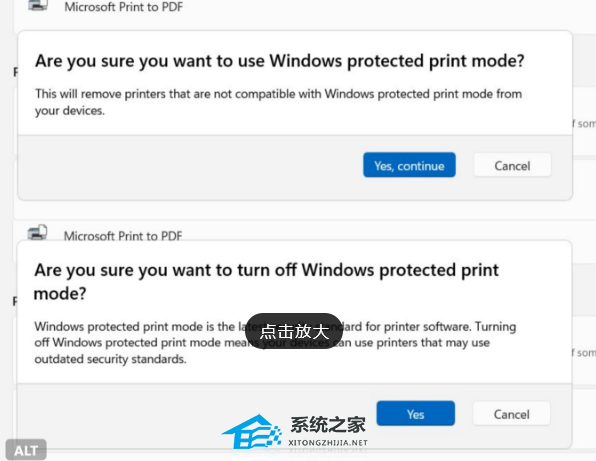Click the use Windows protected print mode heading

click(x=280, y=61)
